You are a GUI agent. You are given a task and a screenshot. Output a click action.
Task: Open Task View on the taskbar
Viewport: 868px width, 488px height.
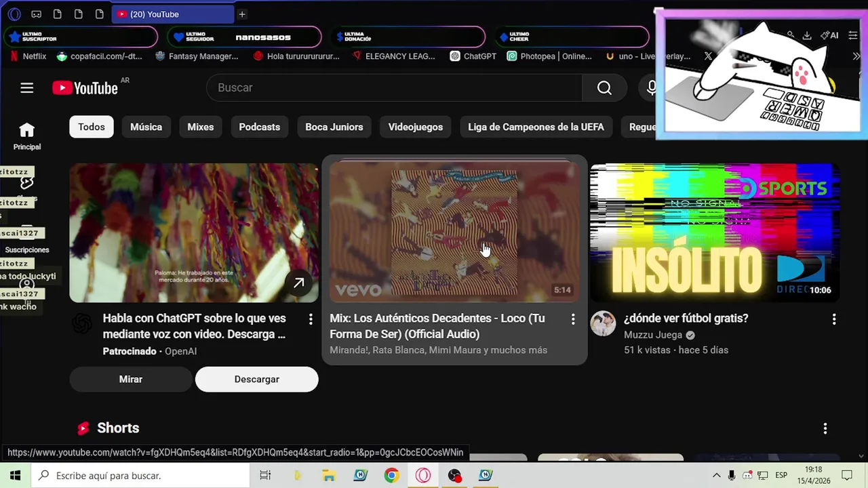[265, 475]
